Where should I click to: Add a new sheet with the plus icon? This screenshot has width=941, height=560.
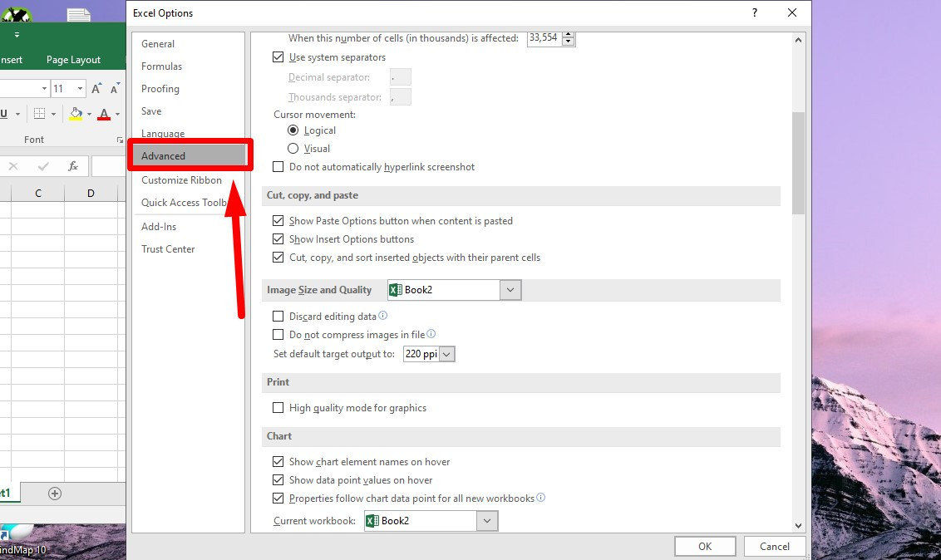pyautogui.click(x=54, y=493)
